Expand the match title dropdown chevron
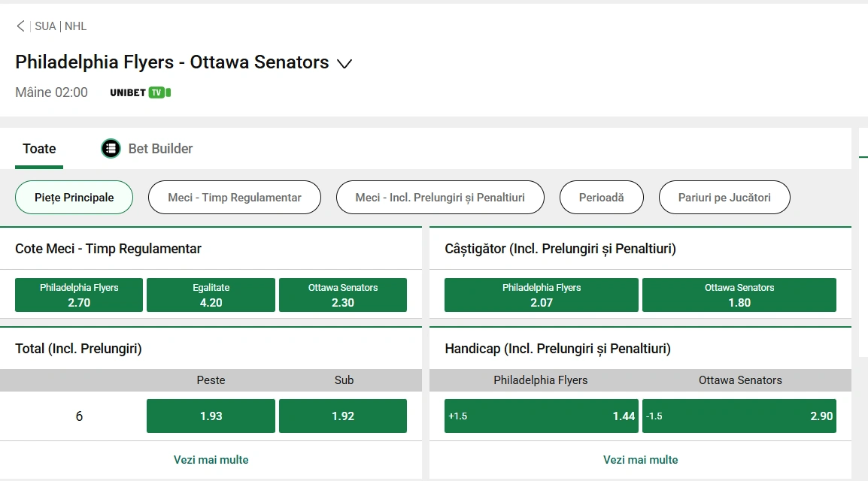Viewport: 868px width, 481px height. click(344, 65)
